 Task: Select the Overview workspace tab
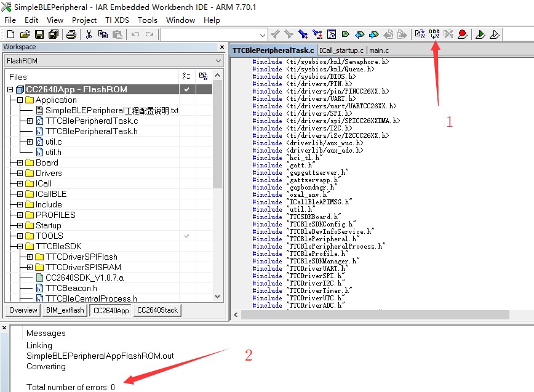(23, 310)
